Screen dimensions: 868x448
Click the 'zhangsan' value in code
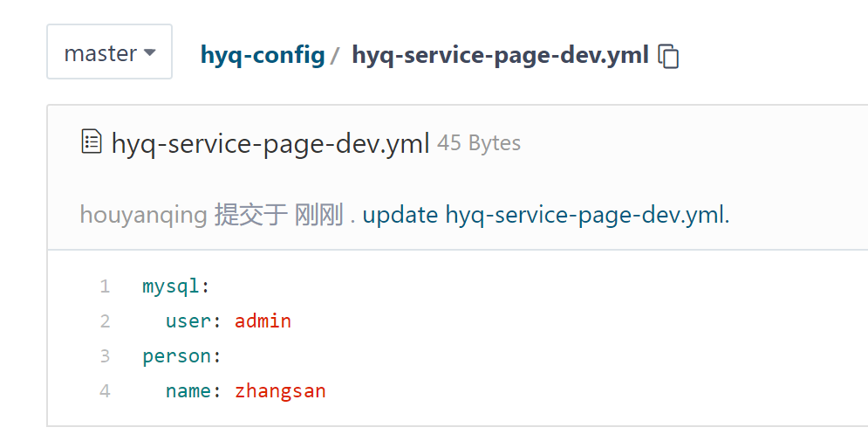[280, 391]
